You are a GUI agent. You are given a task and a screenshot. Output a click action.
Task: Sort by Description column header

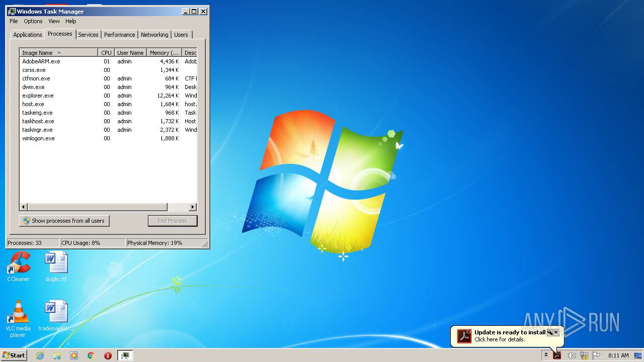pos(190,53)
